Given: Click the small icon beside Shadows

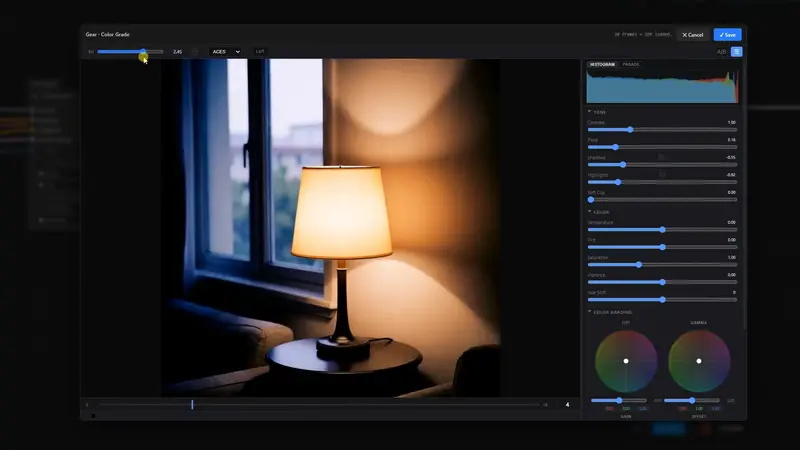Looking at the screenshot, I should 661,157.
